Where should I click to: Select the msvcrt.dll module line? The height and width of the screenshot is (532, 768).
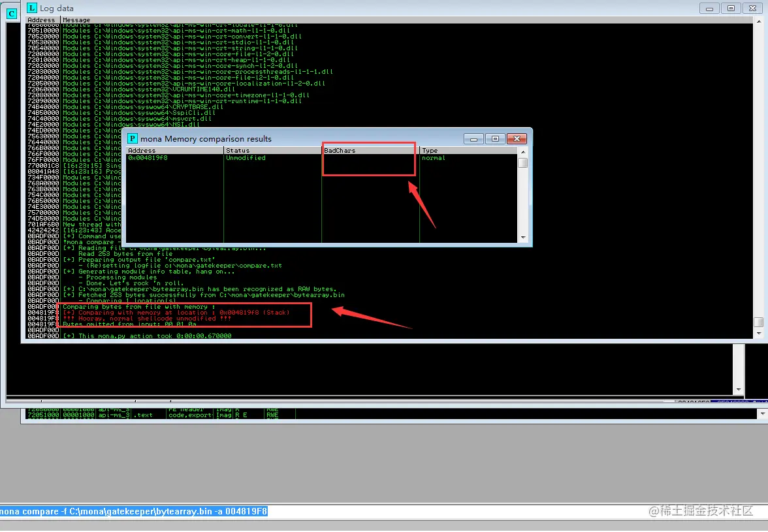[137, 118]
